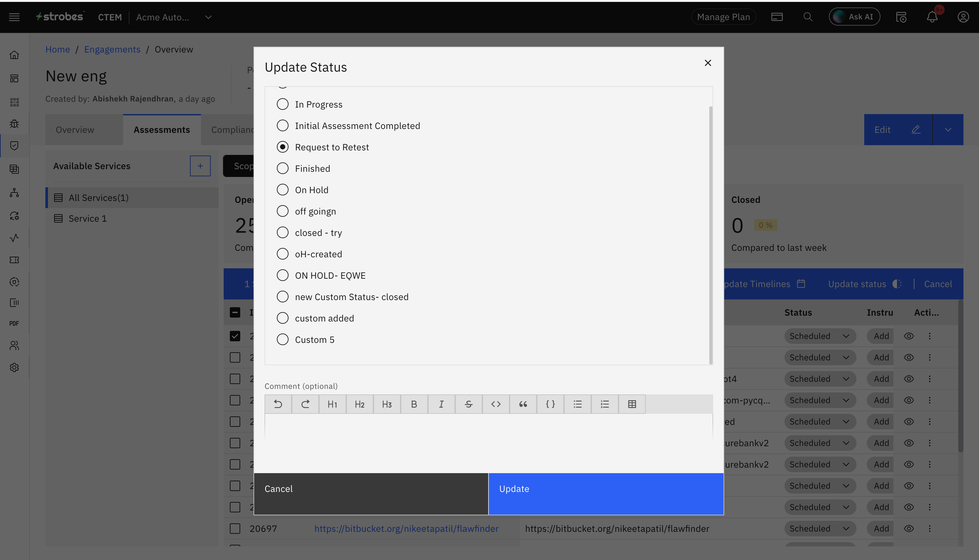Viewport: 979px width, 560px height.
Task: Insert a table in the comment
Action: point(631,404)
